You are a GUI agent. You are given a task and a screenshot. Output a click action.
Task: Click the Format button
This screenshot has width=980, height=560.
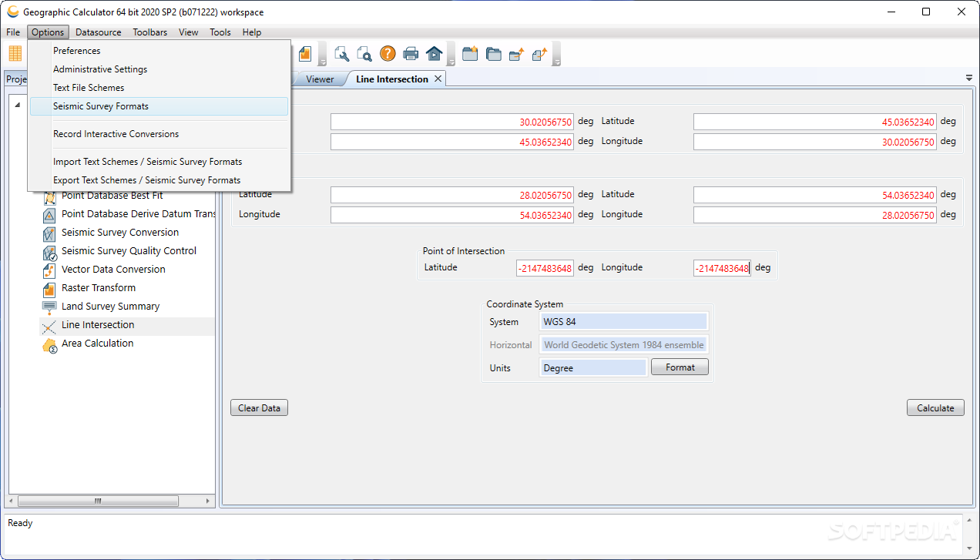[680, 367]
